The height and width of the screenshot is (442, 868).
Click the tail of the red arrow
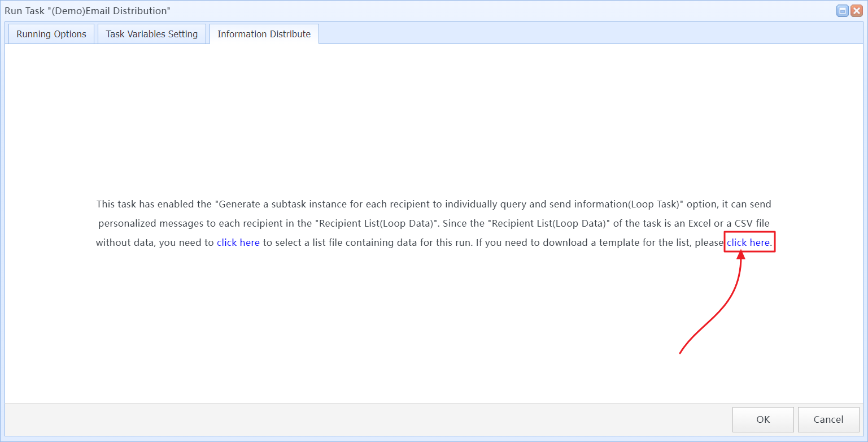click(x=681, y=353)
